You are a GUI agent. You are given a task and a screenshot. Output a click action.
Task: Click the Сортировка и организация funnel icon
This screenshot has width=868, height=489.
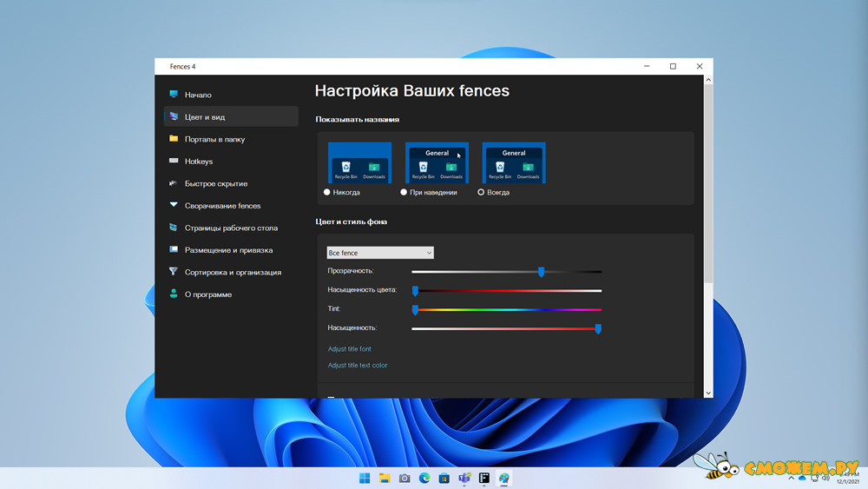(x=174, y=271)
